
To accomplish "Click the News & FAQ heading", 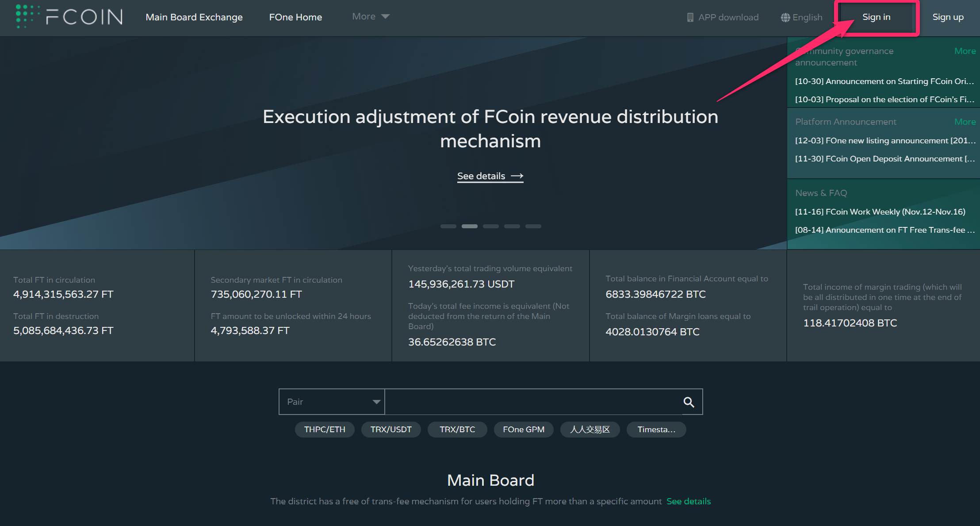I will pyautogui.click(x=821, y=193).
